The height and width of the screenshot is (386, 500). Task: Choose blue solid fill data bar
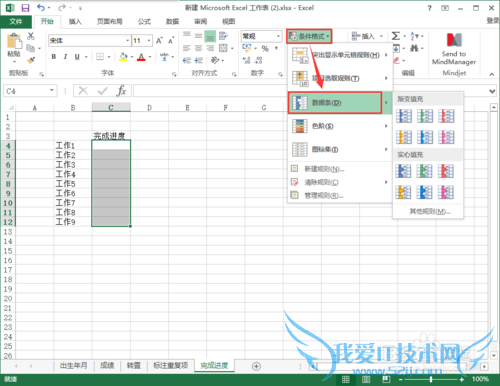(404, 171)
